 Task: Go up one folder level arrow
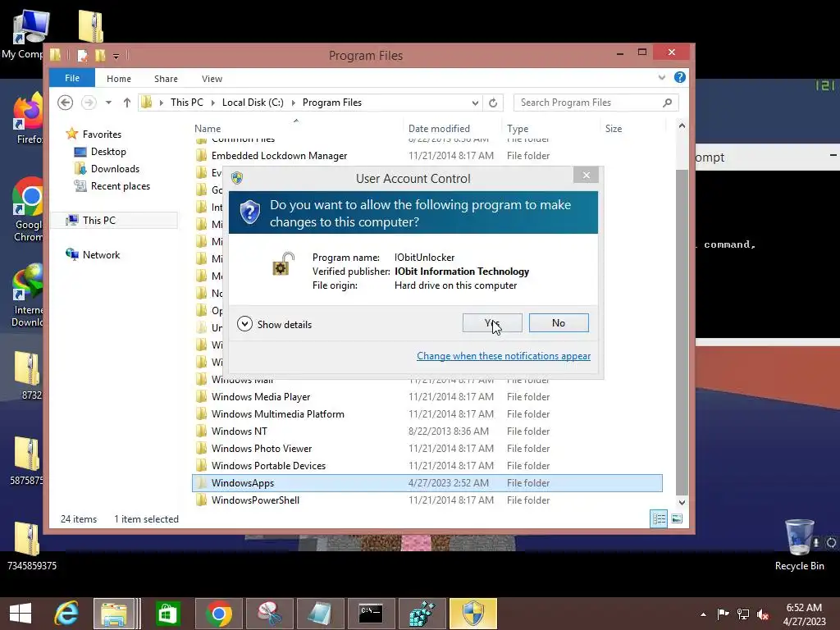pos(127,103)
